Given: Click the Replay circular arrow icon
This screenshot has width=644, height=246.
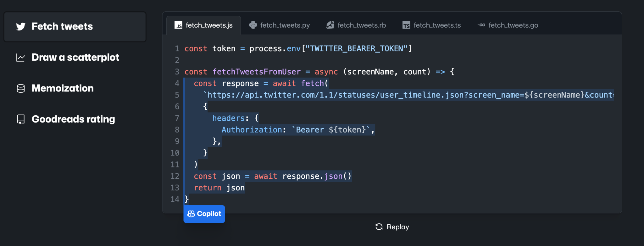Looking at the screenshot, I should (379, 227).
